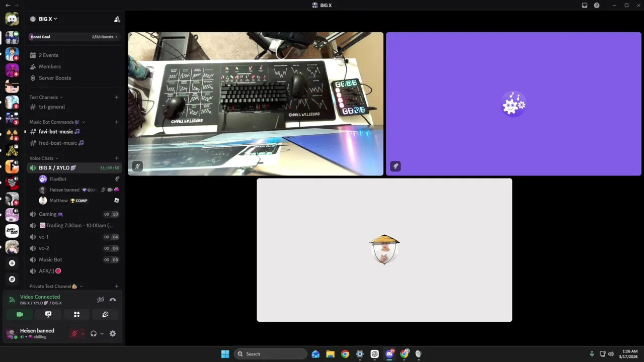
Task: Join Trading 7:30am - 10:00am voice channel
Action: coord(74,226)
